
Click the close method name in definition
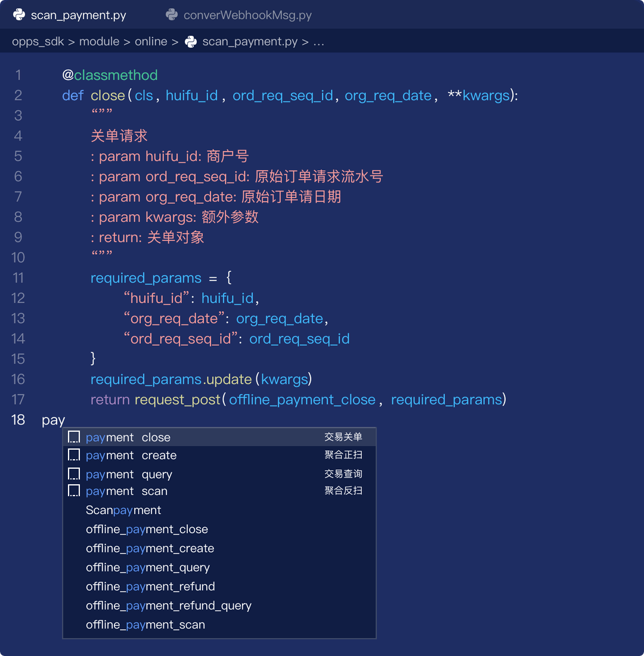[107, 95]
